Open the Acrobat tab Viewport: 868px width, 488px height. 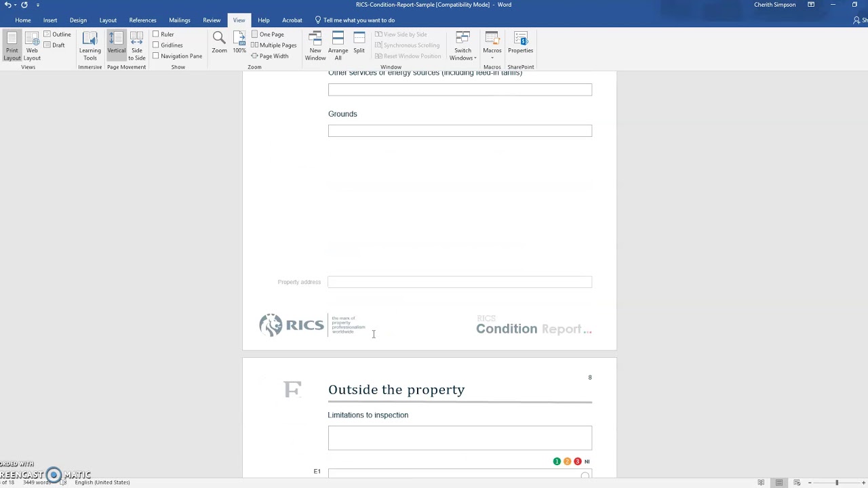[292, 20]
